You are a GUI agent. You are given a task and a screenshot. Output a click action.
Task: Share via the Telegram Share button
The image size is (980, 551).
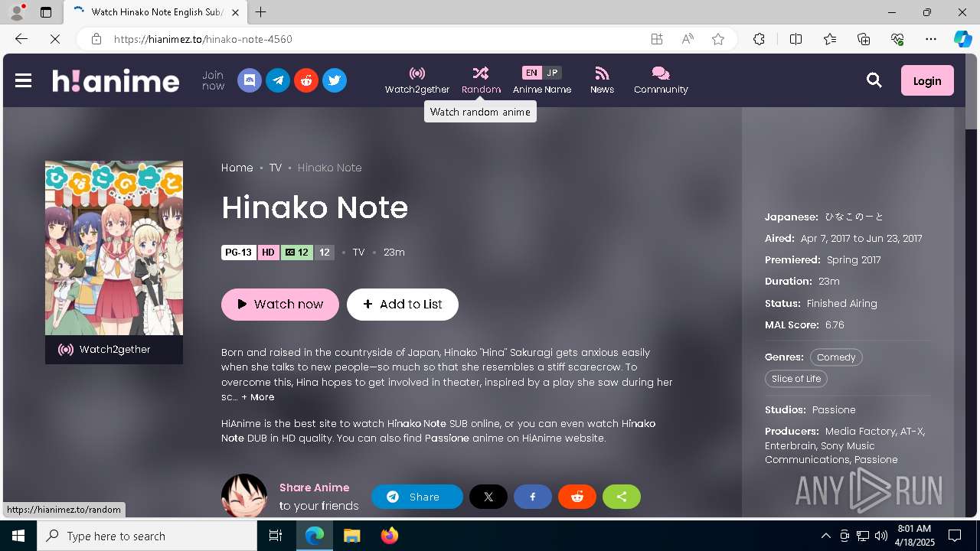(417, 497)
